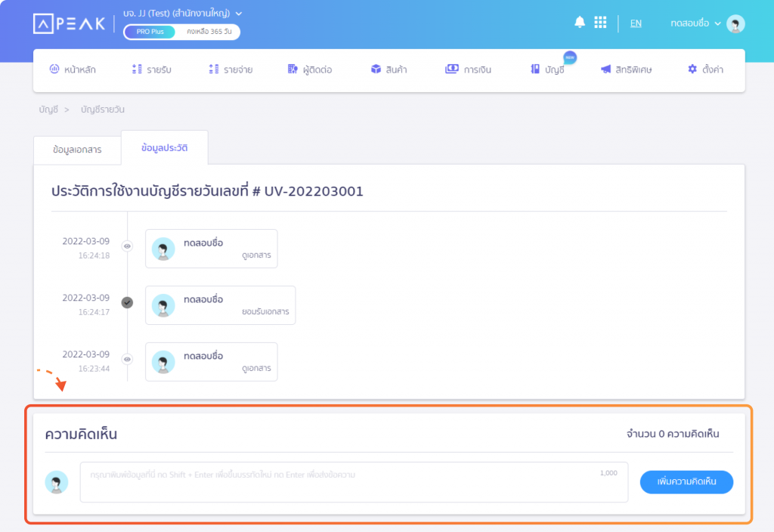Click the eye marker at 16:23:44

(127, 359)
